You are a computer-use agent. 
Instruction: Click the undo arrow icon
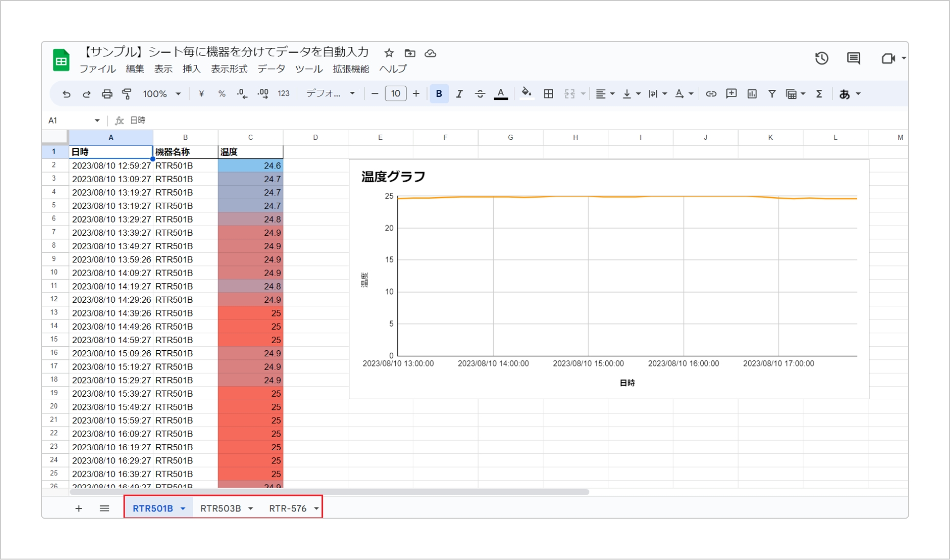66,94
